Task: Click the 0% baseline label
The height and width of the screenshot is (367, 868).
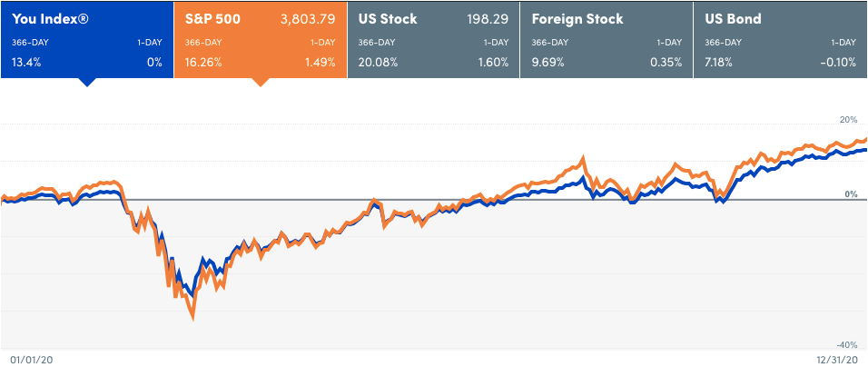Action: pyautogui.click(x=850, y=194)
